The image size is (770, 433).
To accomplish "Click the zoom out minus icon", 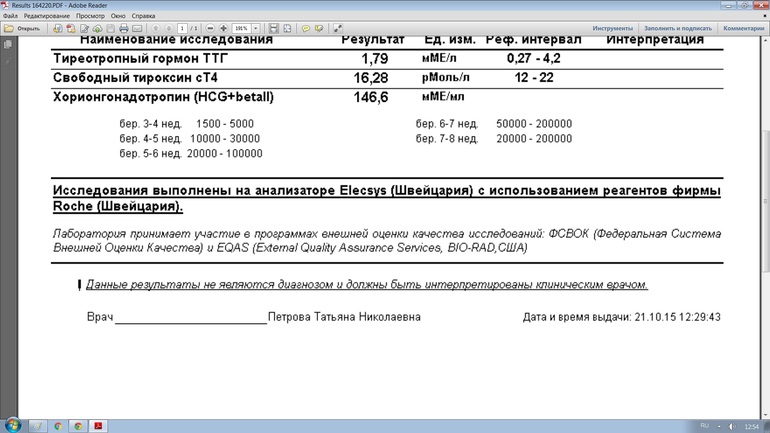I will (x=209, y=29).
